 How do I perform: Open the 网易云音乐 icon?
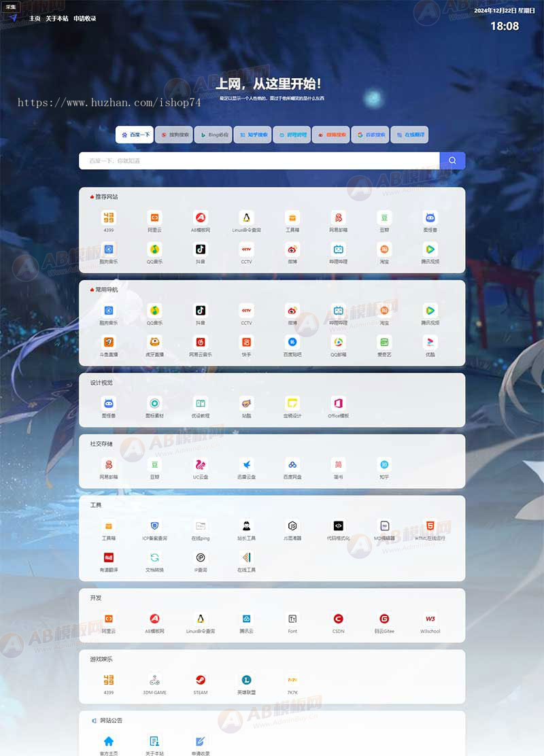point(201,342)
